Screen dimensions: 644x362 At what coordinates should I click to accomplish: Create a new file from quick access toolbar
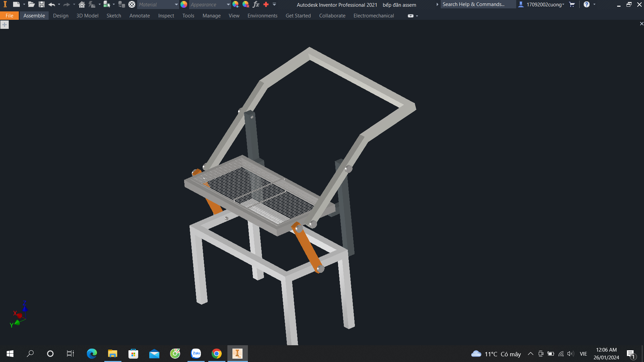click(16, 4)
